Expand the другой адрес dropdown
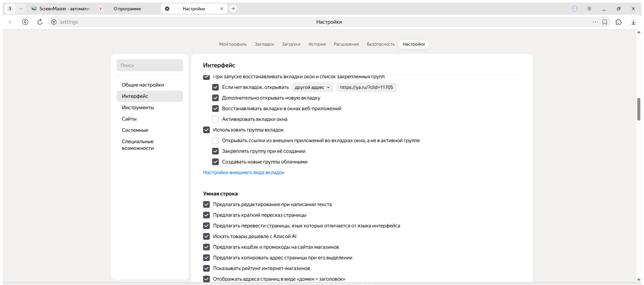 pos(312,87)
